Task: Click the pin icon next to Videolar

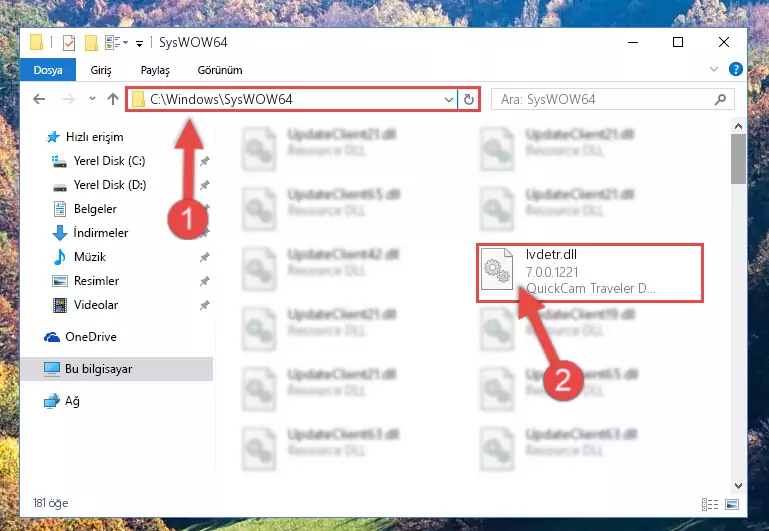Action: coord(205,305)
